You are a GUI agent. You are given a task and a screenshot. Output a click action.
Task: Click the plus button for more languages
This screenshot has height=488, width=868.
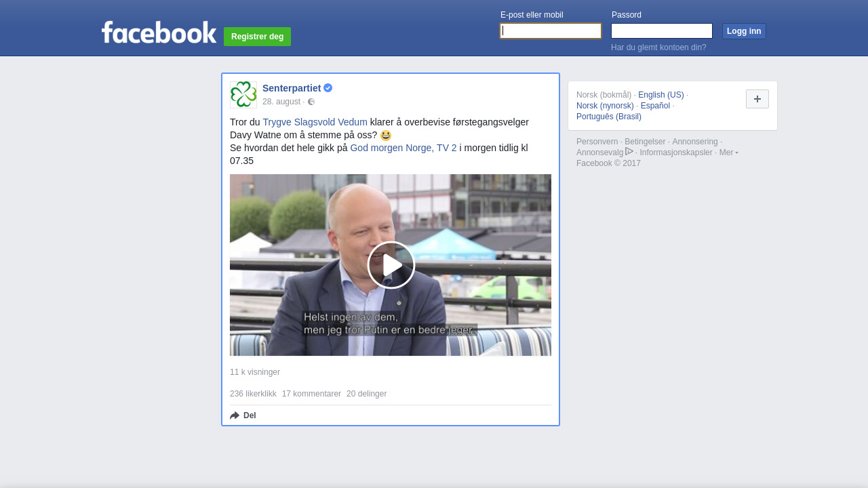757,99
